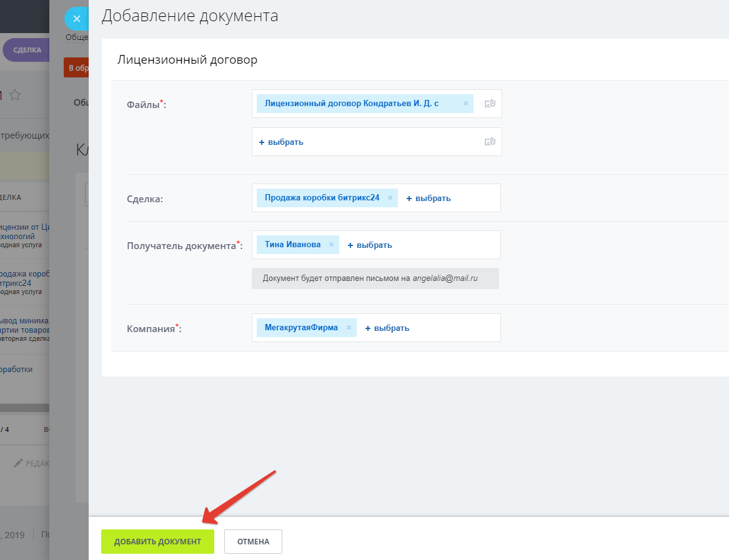The height and width of the screenshot is (560, 729).
Task: Remove the Лицензионный договор Кондратьев file chip
Action: 465,104
